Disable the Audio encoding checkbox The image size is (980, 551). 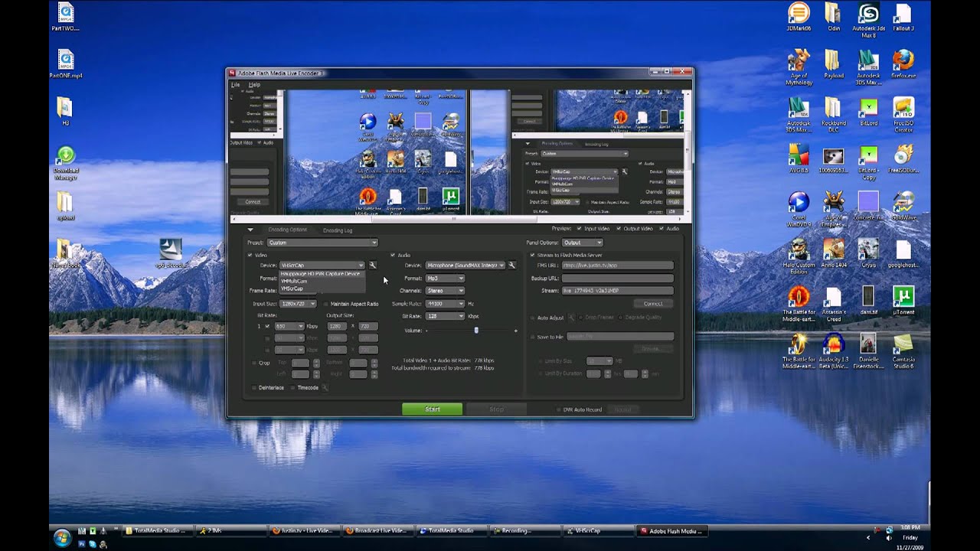point(393,255)
